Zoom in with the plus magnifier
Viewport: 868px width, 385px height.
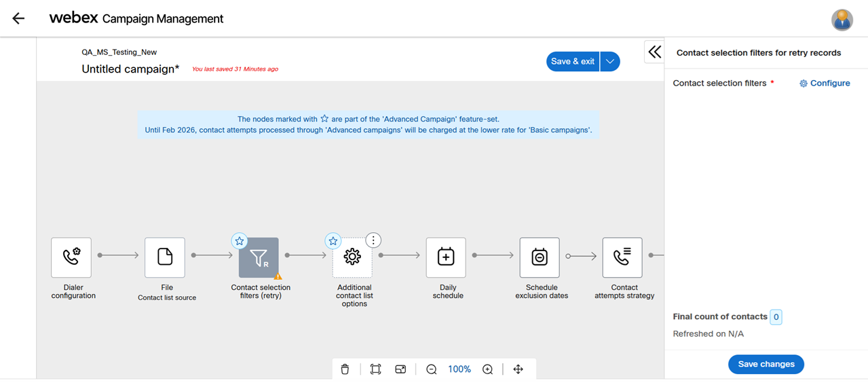tap(487, 369)
